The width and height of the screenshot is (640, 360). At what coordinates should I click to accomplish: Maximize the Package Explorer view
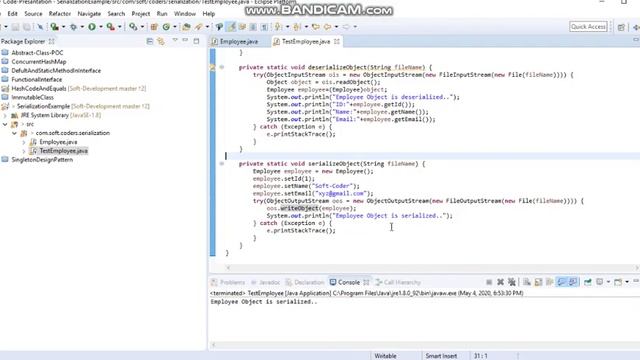pyautogui.click(x=196, y=41)
